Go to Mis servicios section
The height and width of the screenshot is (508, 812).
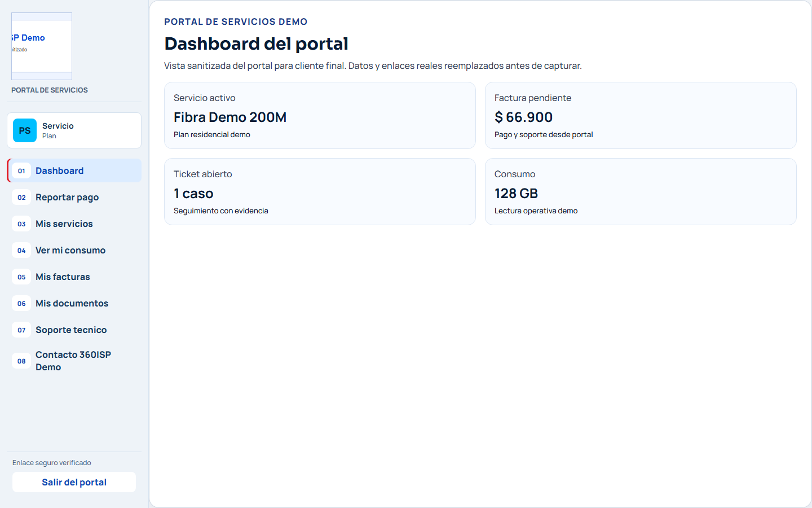click(74, 224)
